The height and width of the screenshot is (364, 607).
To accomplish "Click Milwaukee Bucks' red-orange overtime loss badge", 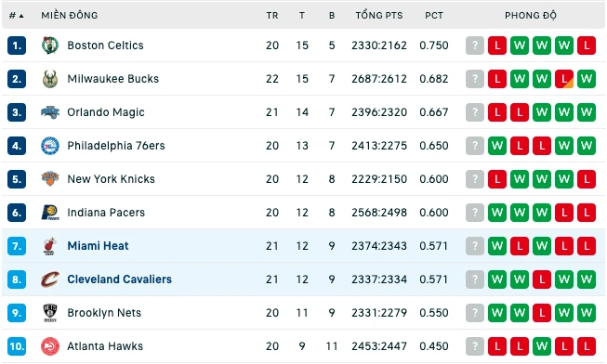I will tap(564, 79).
